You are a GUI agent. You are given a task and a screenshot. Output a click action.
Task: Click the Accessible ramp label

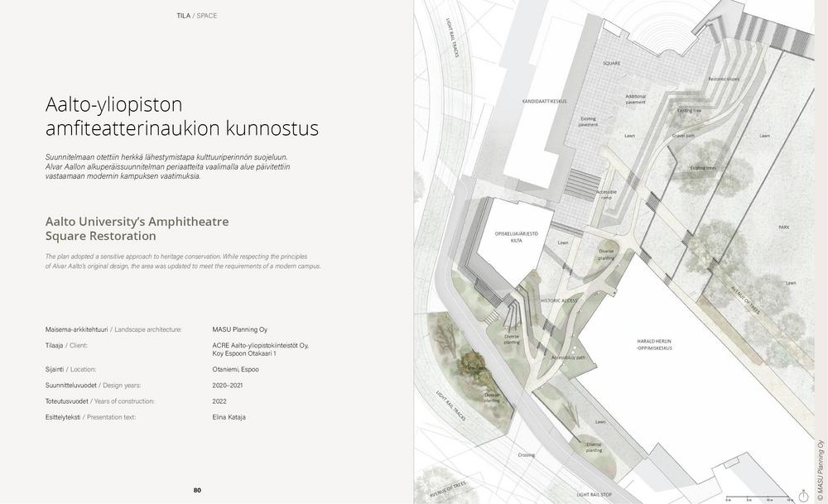click(606, 194)
